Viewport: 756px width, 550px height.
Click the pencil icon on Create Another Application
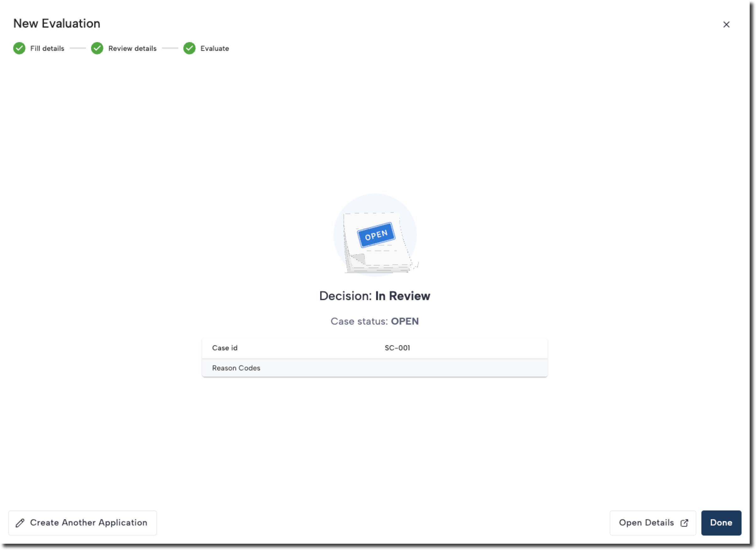point(20,523)
